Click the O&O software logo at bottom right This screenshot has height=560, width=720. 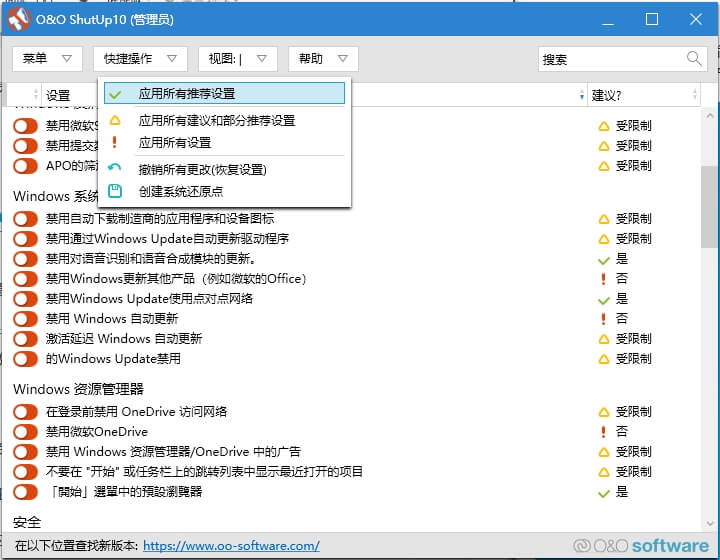(641, 546)
